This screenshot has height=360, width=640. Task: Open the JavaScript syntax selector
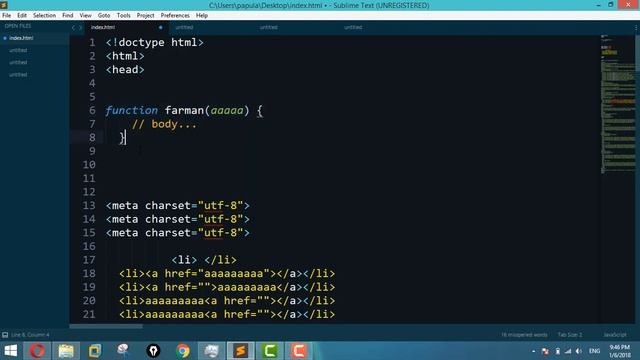[x=615, y=335]
